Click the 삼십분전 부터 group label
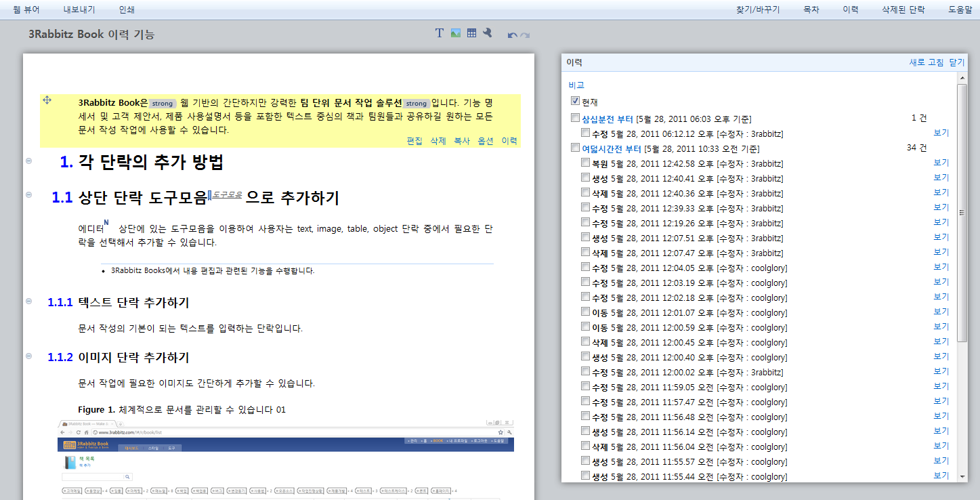 coord(608,119)
